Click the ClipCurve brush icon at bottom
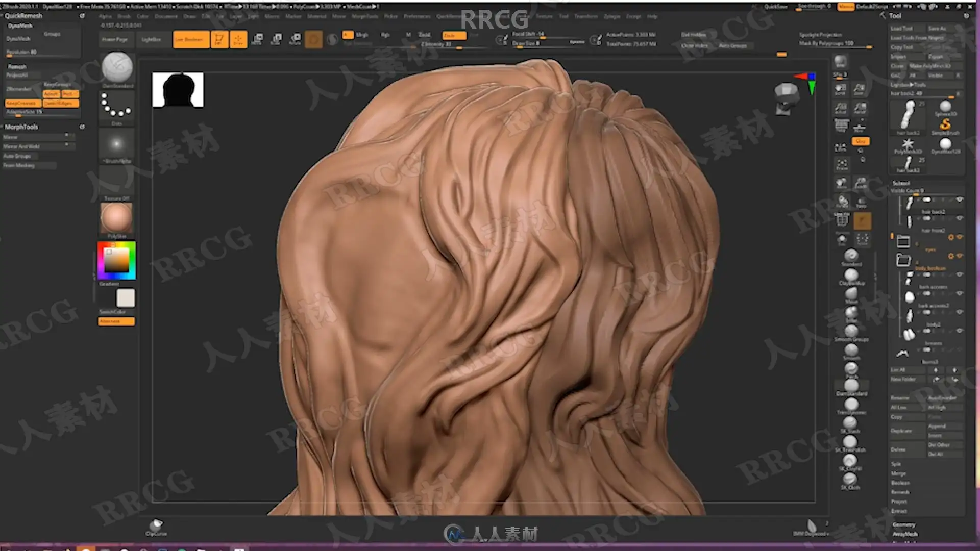Image resolution: width=980 pixels, height=551 pixels. click(x=156, y=527)
